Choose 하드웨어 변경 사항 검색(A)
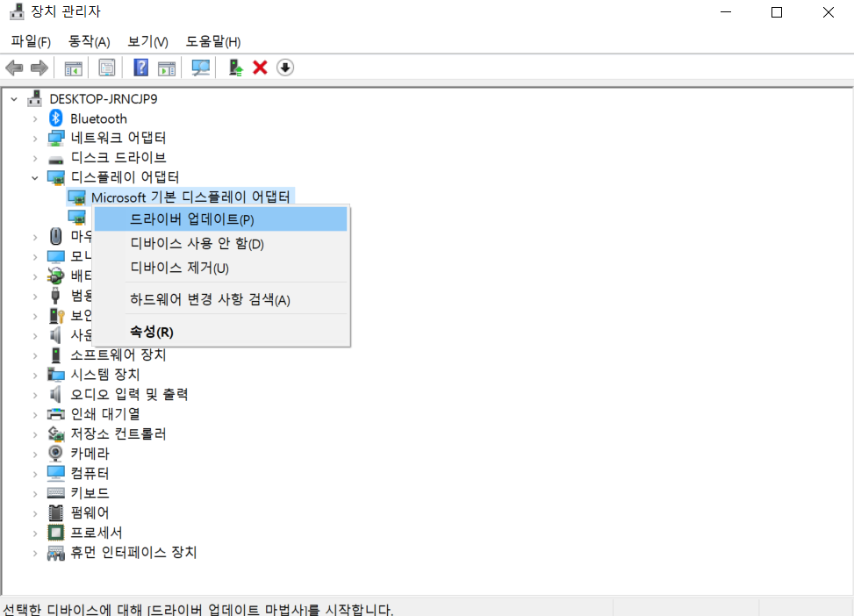854x616 pixels. [220, 299]
